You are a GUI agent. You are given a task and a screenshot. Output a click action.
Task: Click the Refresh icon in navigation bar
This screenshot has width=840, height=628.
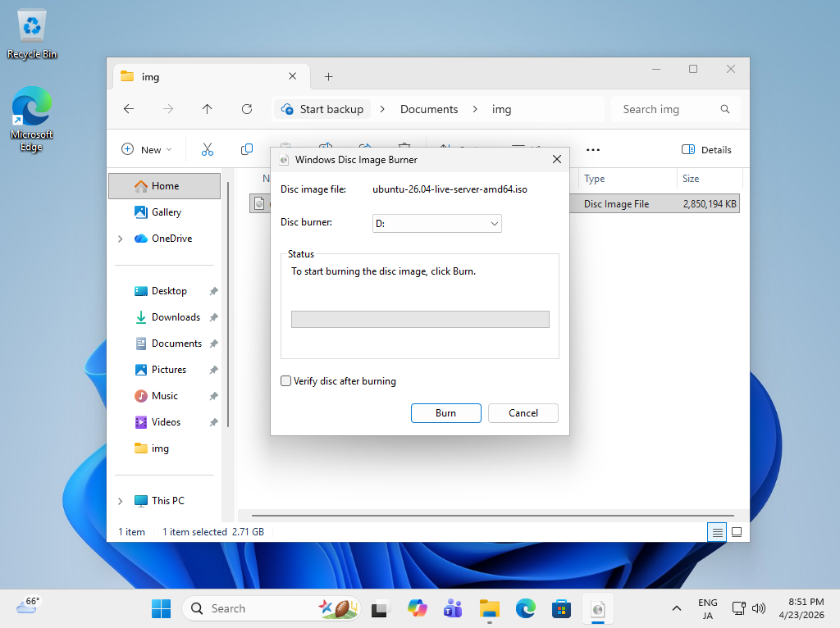(247, 109)
